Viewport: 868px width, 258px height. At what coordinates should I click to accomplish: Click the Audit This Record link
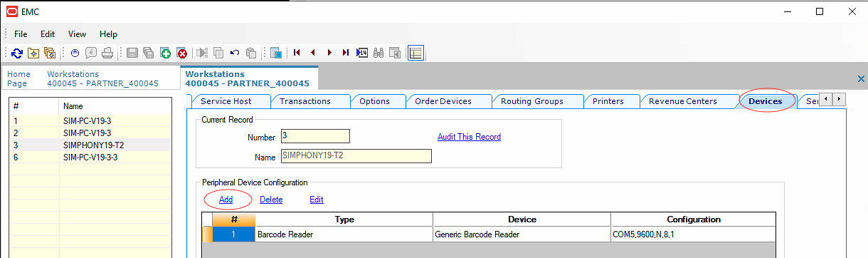tap(469, 137)
